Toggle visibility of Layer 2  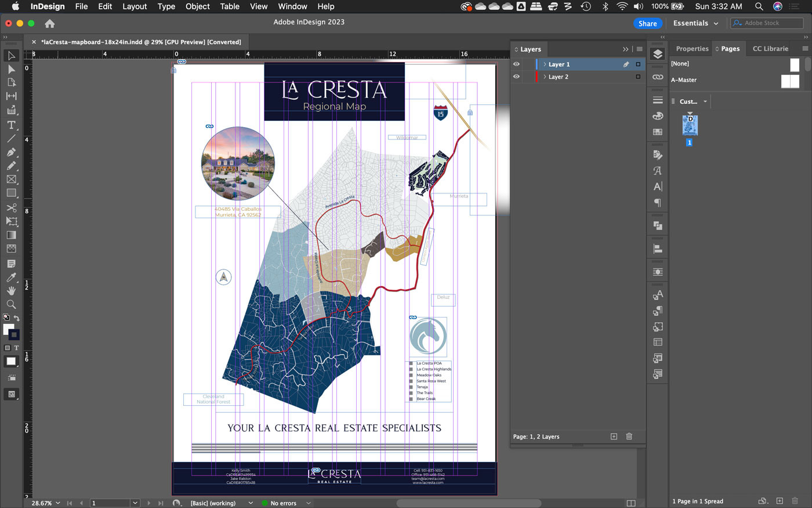pos(516,77)
